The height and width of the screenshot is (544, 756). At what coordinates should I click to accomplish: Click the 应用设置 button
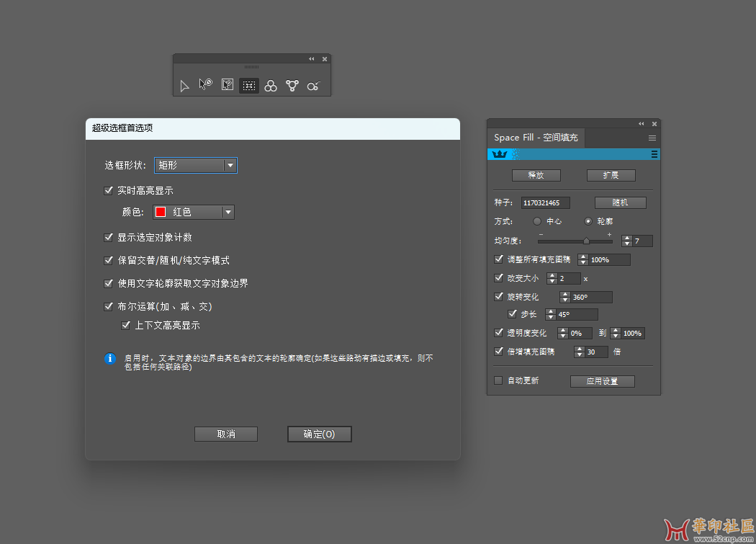pyautogui.click(x=602, y=381)
